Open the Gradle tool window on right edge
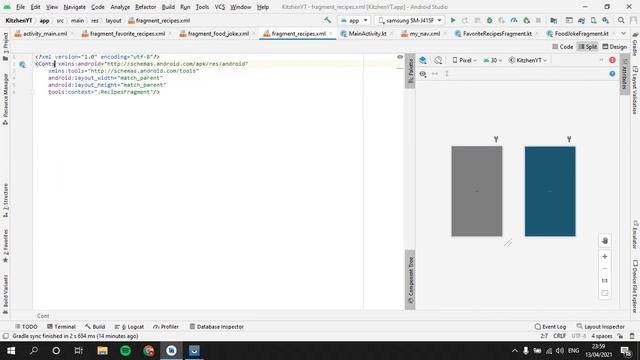 [635, 44]
